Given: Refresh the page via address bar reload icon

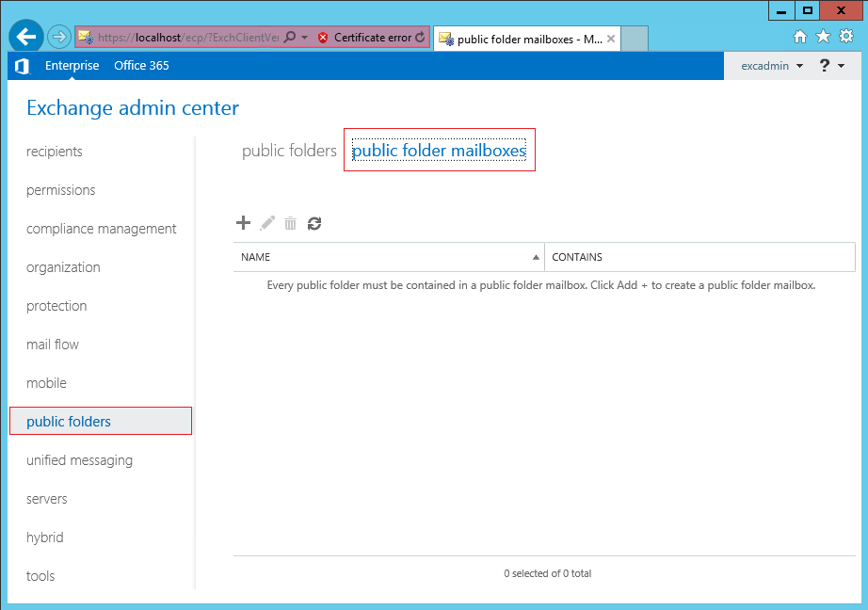Looking at the screenshot, I should point(421,37).
